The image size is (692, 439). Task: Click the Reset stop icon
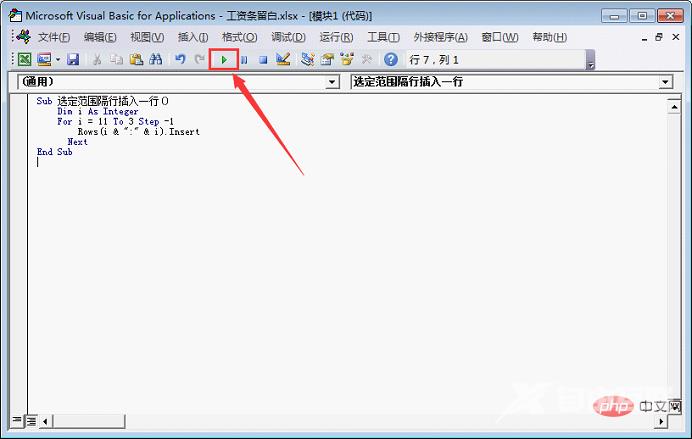click(x=263, y=60)
